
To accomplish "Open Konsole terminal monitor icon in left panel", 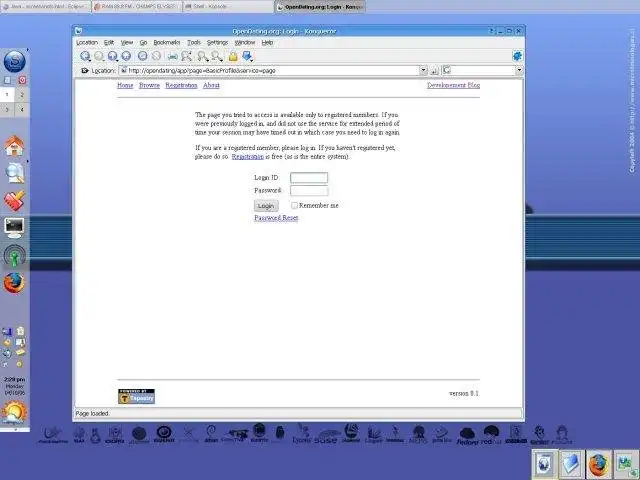I will point(14,228).
